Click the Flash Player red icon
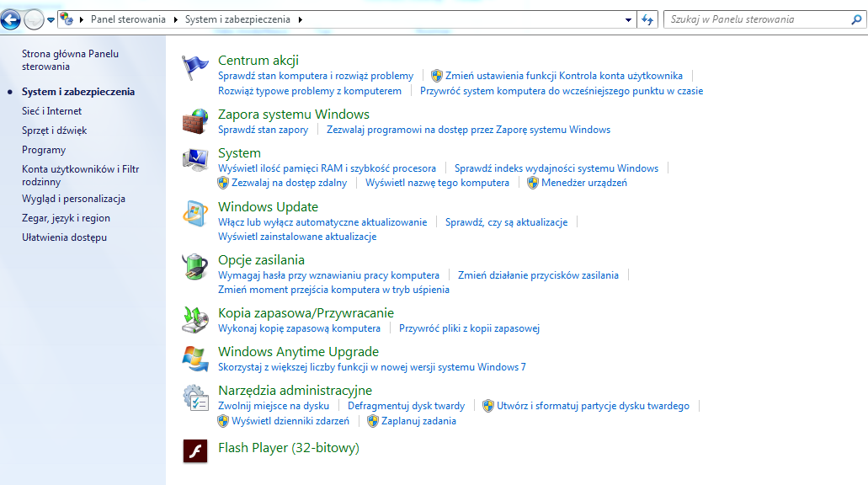The width and height of the screenshot is (868, 485). pos(194,451)
